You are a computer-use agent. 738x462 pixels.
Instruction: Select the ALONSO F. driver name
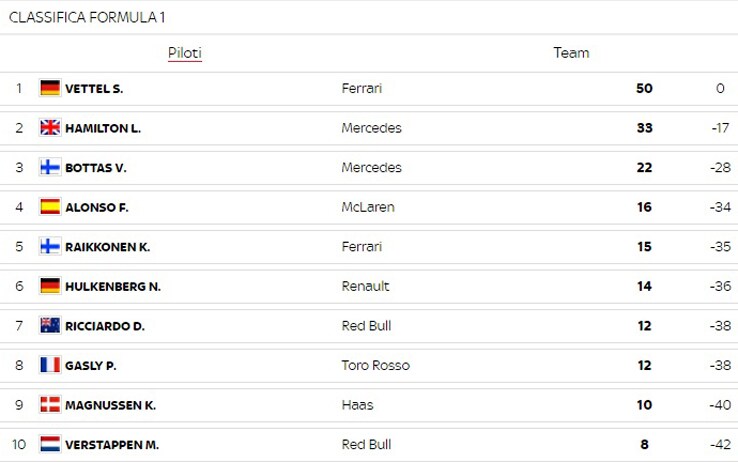[96, 207]
